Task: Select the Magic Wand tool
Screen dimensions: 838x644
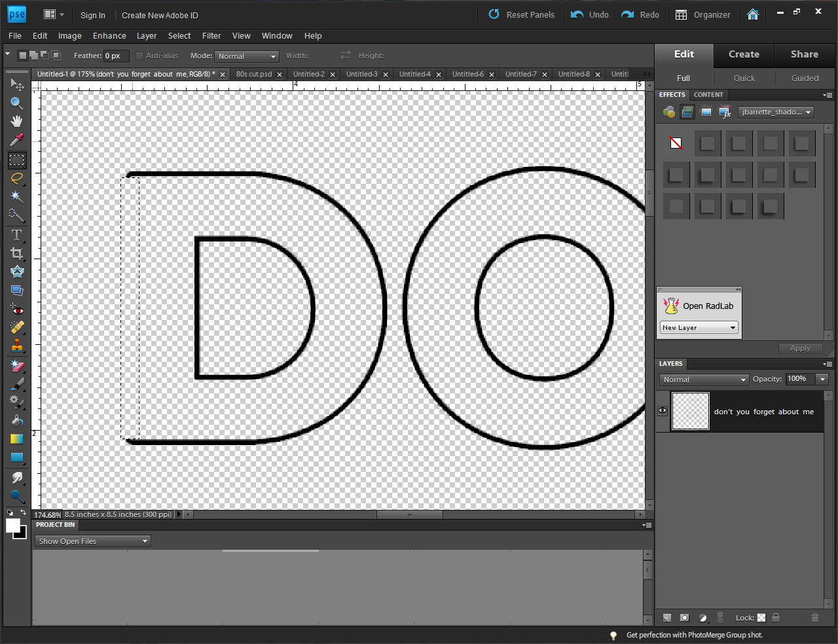Action: point(17,197)
